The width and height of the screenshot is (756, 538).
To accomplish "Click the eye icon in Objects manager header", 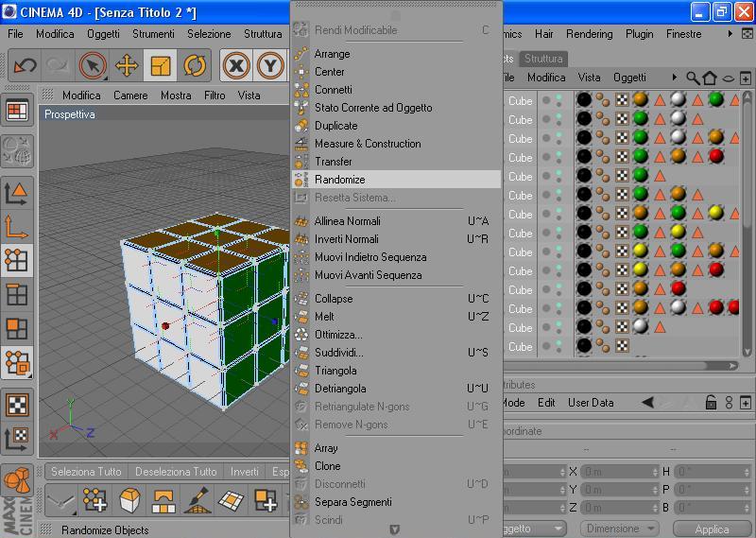I will point(728,78).
